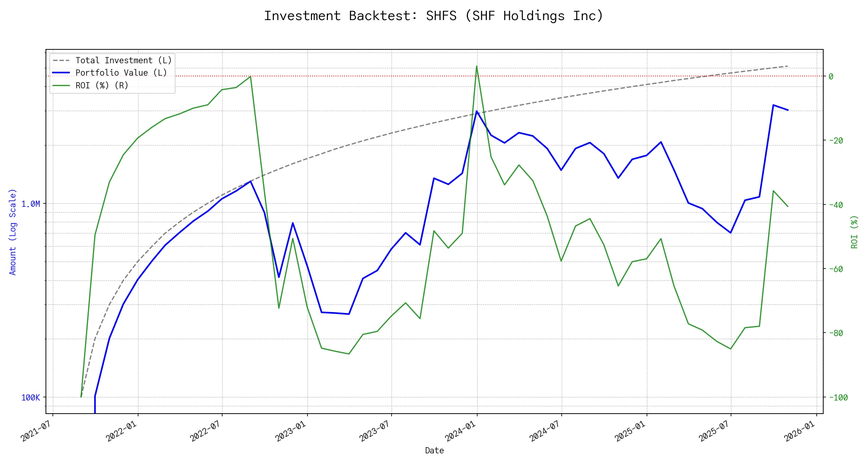Click the 2021-07 date tick label
The height and width of the screenshot is (463, 868).
(x=35, y=431)
